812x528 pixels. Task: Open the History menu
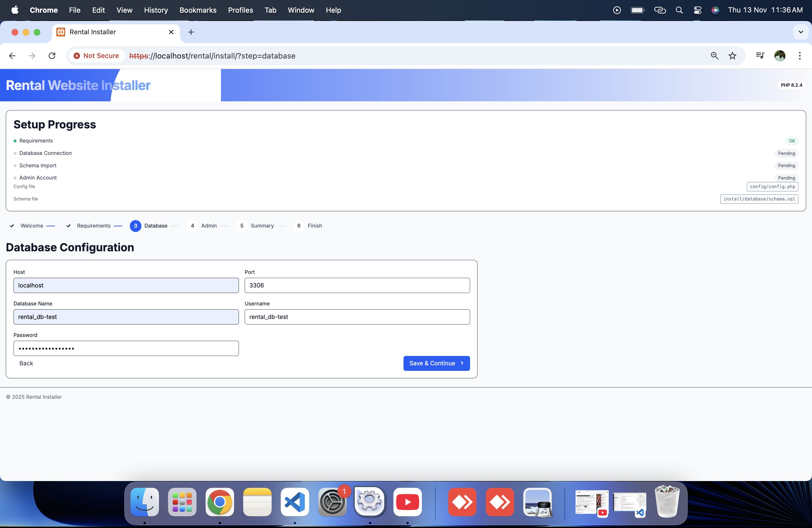tap(156, 10)
